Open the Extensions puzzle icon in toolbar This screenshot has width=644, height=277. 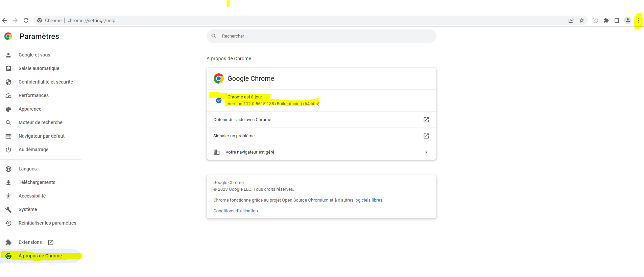(606, 20)
